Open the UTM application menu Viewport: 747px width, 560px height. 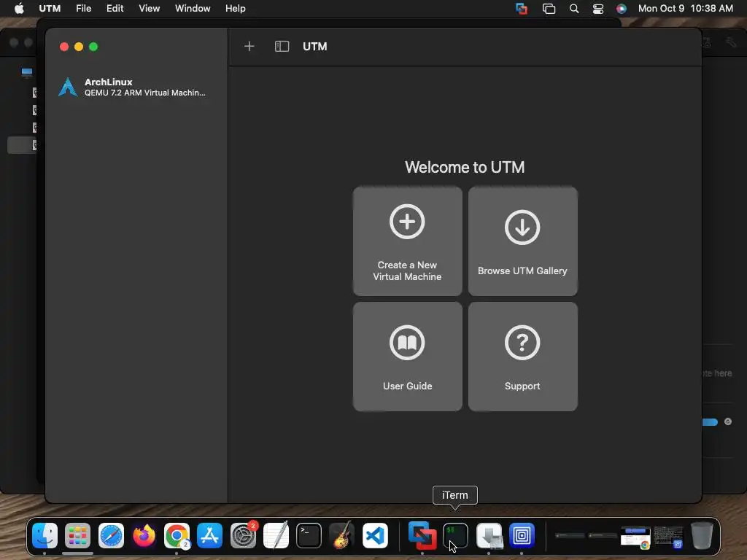pos(50,9)
